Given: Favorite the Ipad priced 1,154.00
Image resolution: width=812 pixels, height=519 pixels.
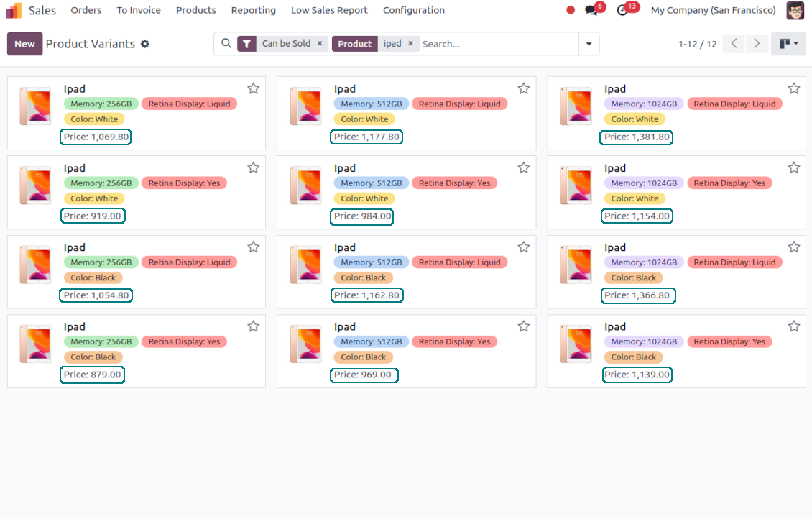Looking at the screenshot, I should (x=794, y=167).
